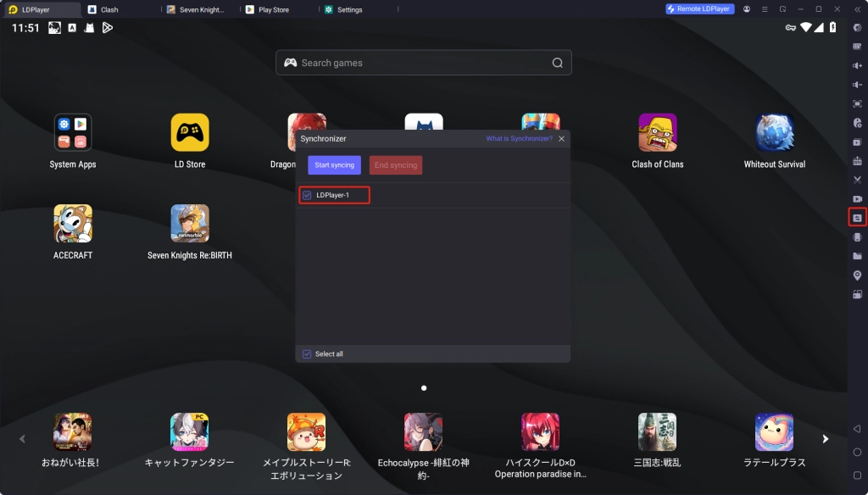Show next recommended games with right arrow
Image resolution: width=868 pixels, height=495 pixels.
(825, 439)
